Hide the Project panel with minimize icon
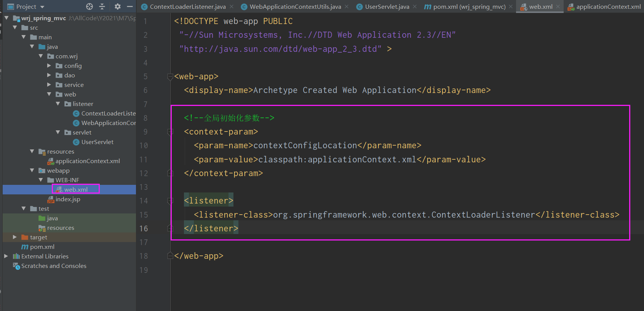The height and width of the screenshot is (311, 644). (130, 6)
